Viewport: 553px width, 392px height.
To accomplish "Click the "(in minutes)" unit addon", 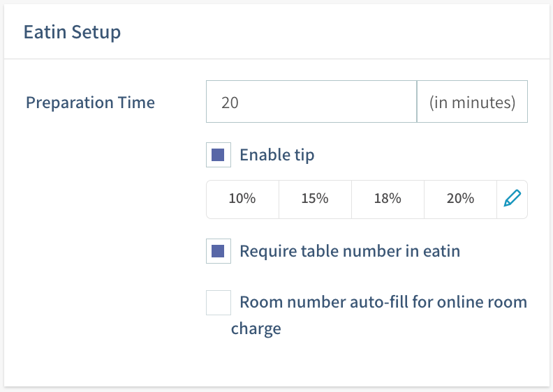I will tap(472, 103).
